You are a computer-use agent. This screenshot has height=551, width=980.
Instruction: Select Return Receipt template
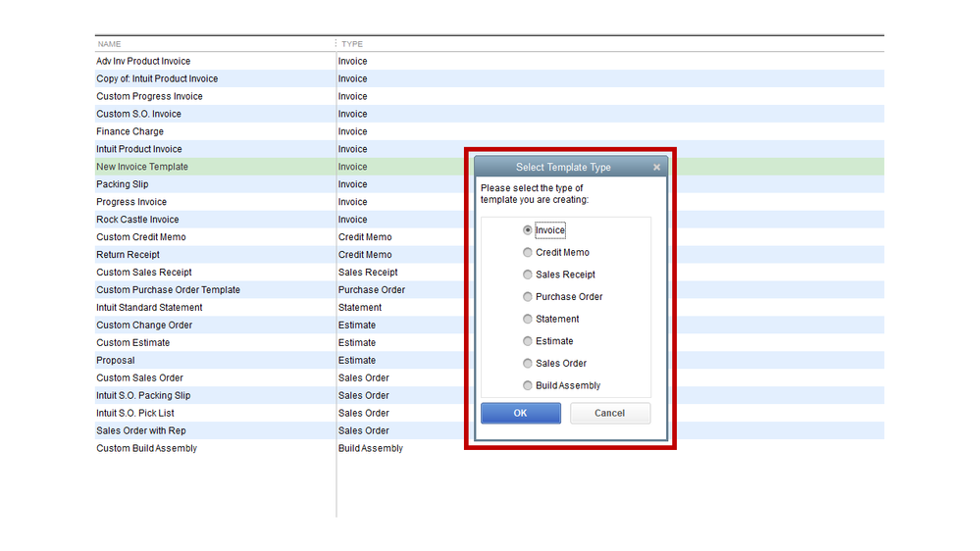click(x=129, y=254)
